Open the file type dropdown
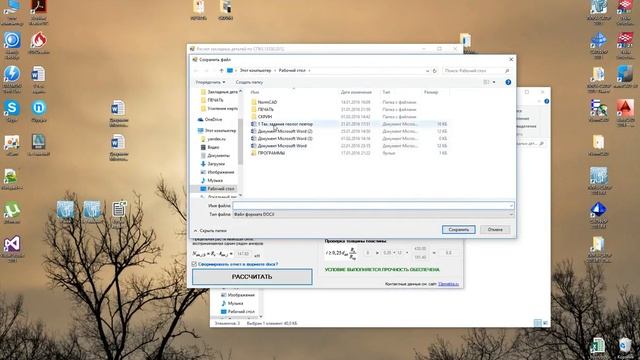 click(373, 214)
